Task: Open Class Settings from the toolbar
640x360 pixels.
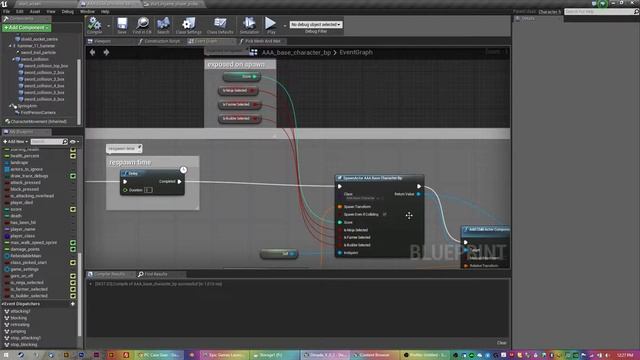Action: tap(188, 25)
